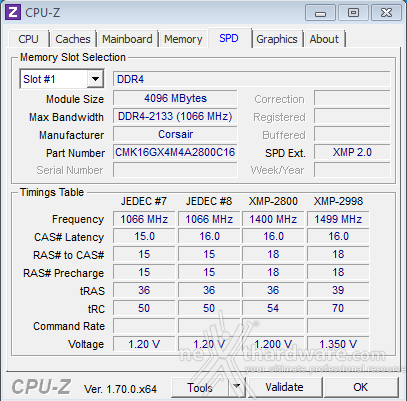The image size is (407, 401).
Task: Select the Slot #1 combo box
Action: click(x=62, y=79)
